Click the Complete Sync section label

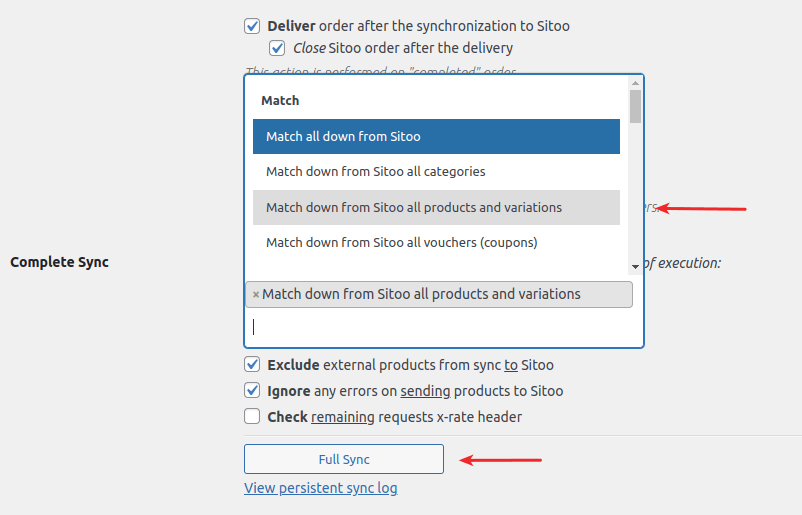coord(59,262)
